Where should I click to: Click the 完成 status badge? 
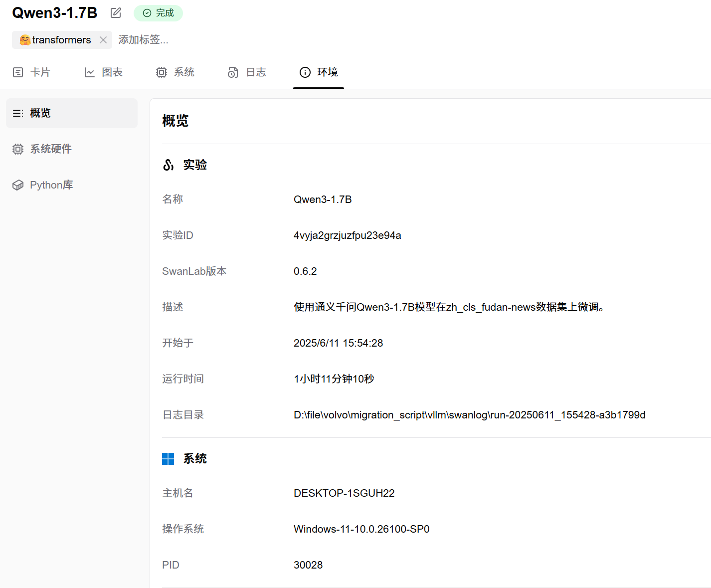158,13
